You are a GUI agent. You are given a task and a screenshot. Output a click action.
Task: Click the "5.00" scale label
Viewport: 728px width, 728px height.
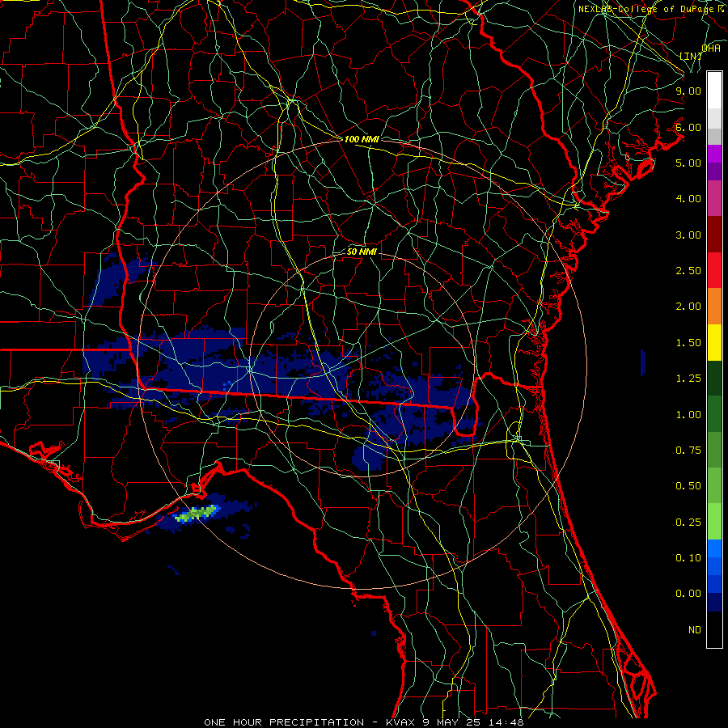pos(688,163)
